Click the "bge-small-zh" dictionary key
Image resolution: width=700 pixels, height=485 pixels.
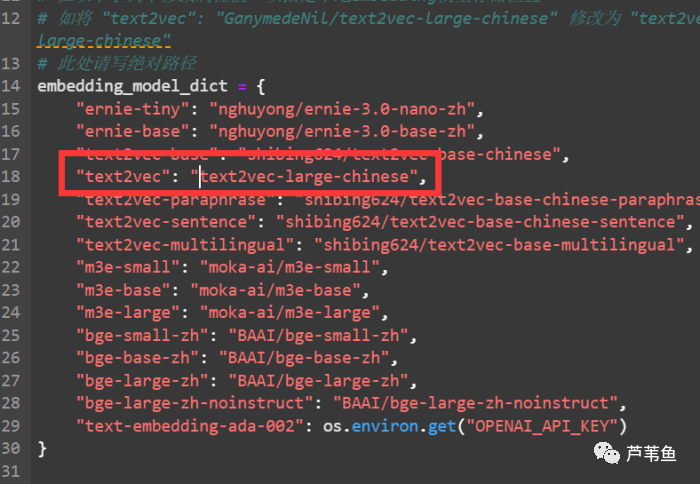point(142,335)
